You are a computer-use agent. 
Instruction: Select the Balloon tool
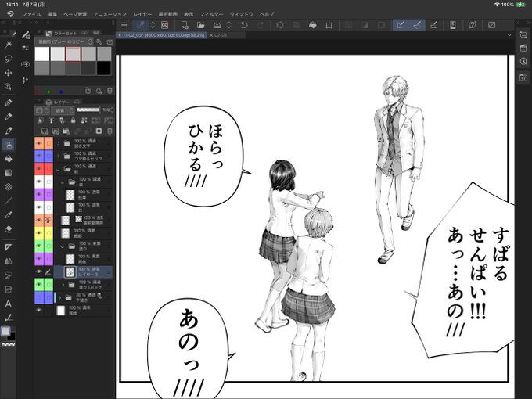pos(8,275)
